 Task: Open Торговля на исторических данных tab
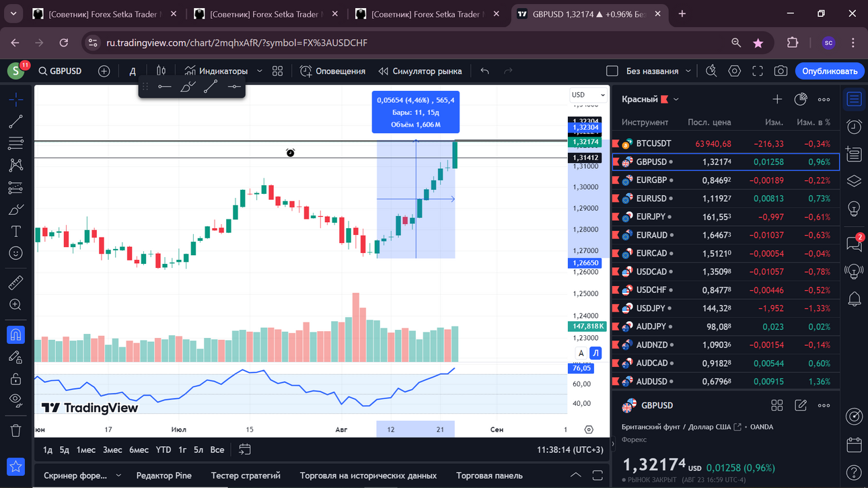point(368,475)
